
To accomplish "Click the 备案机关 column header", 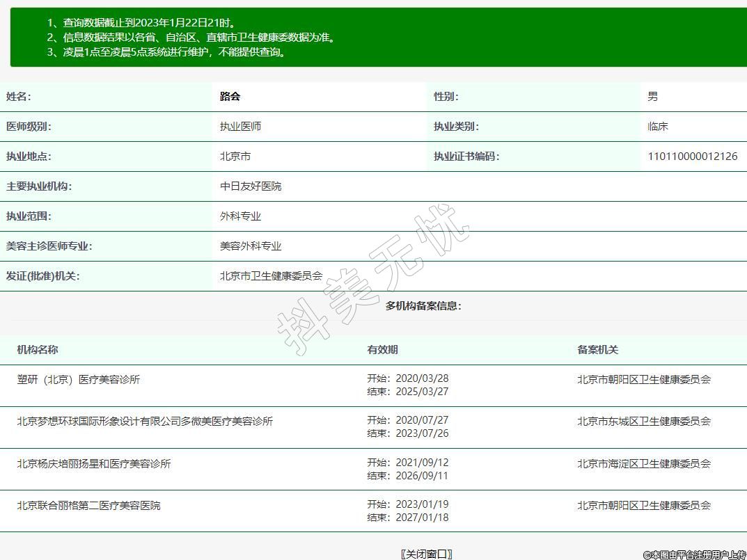I will point(597,350).
